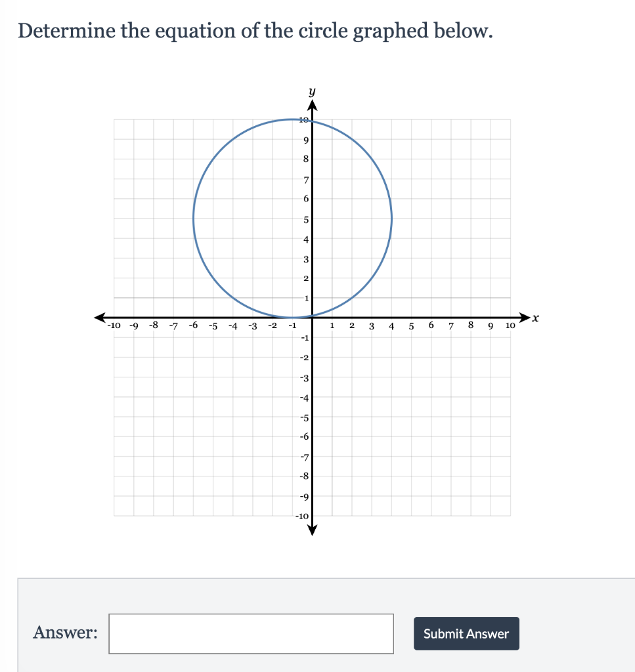Click inside the Answer input field
The width and height of the screenshot is (635, 672).
click(251, 633)
